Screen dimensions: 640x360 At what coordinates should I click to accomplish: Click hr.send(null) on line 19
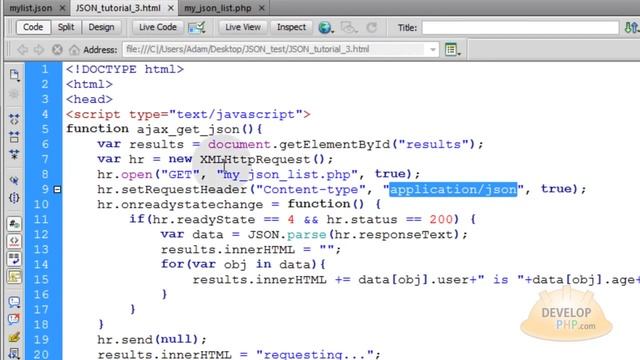(x=148, y=339)
